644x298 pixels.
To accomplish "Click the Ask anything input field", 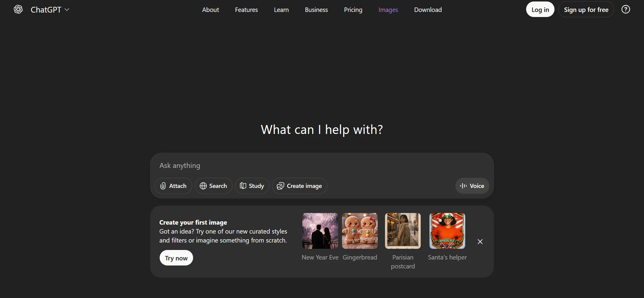I will point(269,166).
